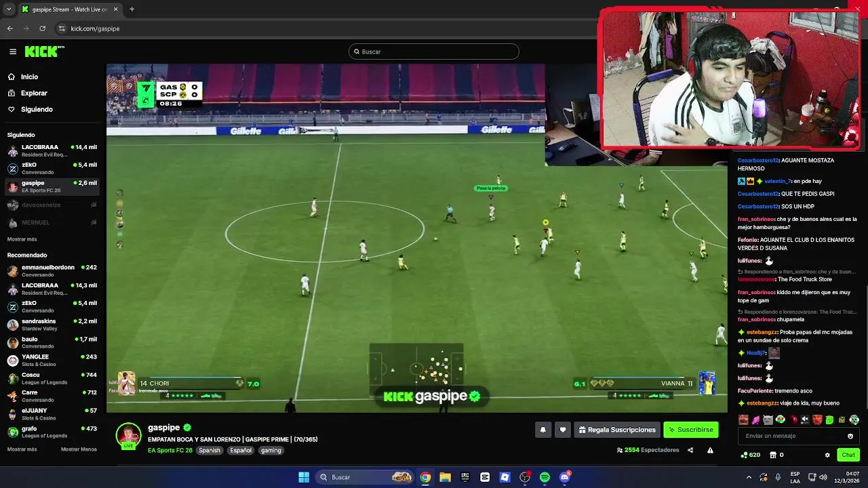Image resolution: width=868 pixels, height=488 pixels.
Task: Share the stream via share icon
Action: click(690, 450)
